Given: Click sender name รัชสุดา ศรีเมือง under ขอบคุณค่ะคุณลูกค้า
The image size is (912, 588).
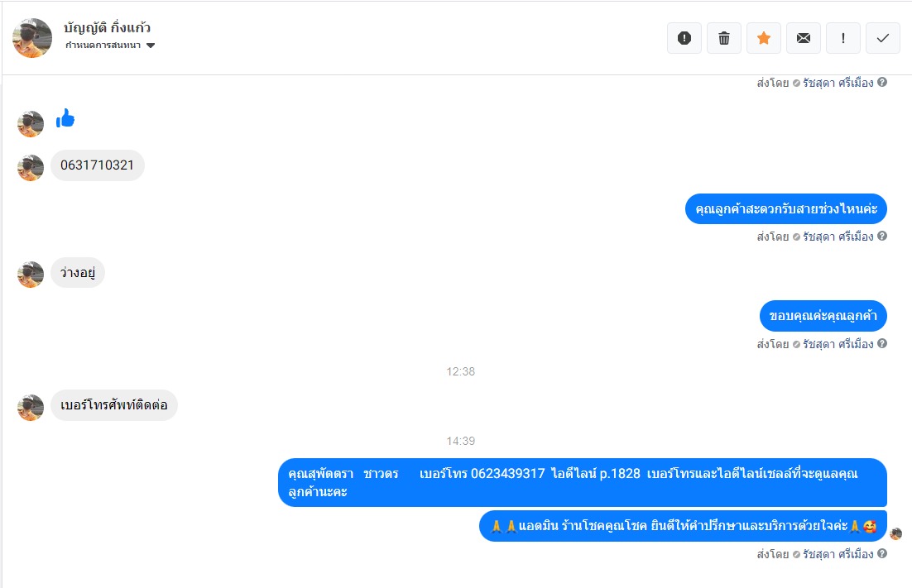Looking at the screenshot, I should tap(838, 344).
